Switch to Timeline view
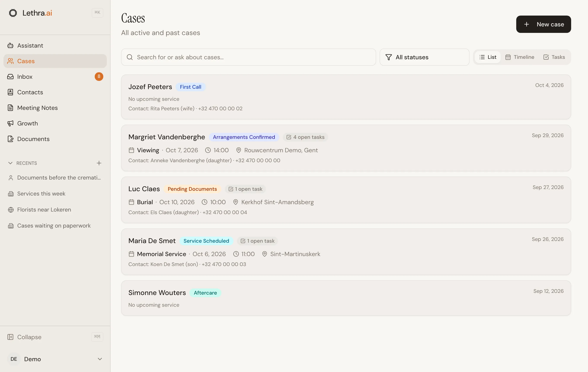Image resolution: width=588 pixels, height=372 pixels. [x=520, y=57]
